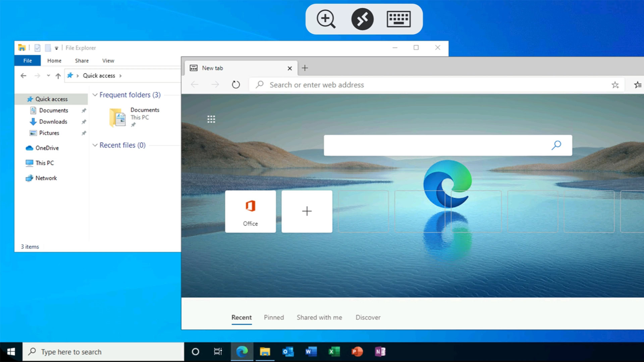Open Microsoft Word icon in taskbar
This screenshot has height=362, width=644.
click(311, 351)
